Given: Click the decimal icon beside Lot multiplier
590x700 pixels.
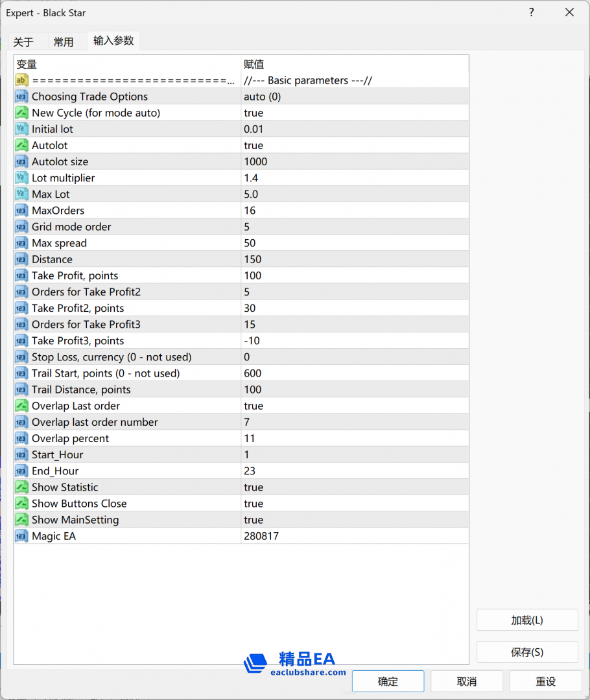Looking at the screenshot, I should (x=21, y=178).
